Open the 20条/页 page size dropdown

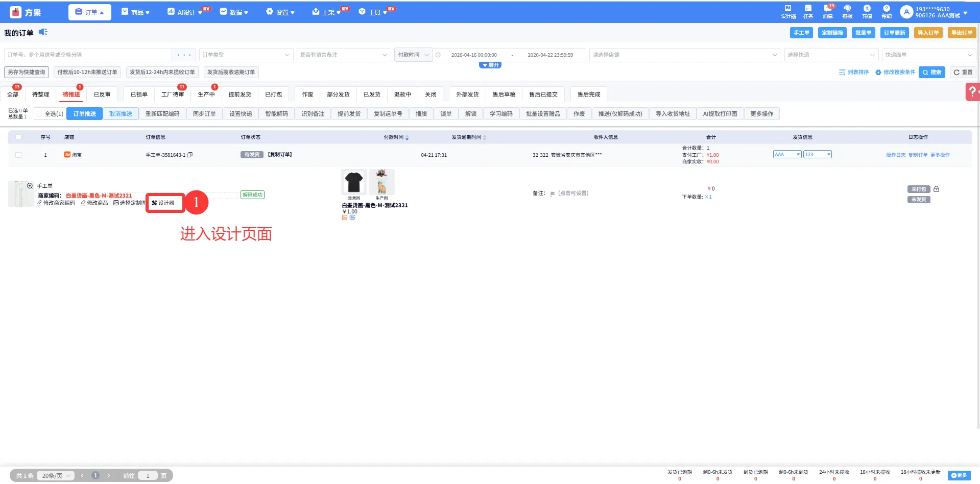56,475
